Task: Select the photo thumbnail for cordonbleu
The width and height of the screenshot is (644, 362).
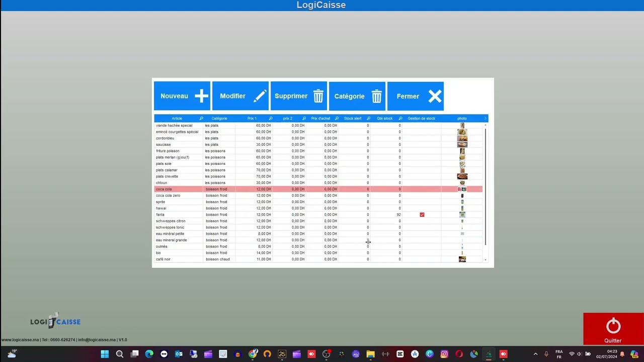Action: click(x=462, y=138)
